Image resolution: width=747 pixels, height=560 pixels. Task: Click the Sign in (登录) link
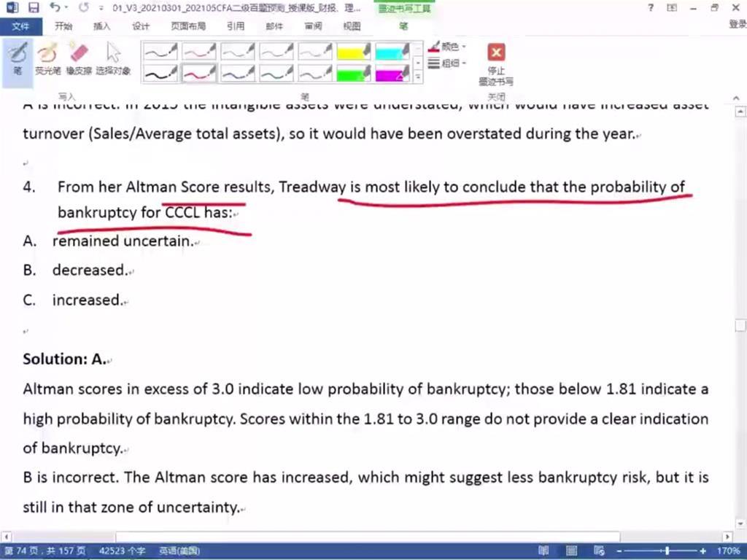pyautogui.click(x=737, y=25)
